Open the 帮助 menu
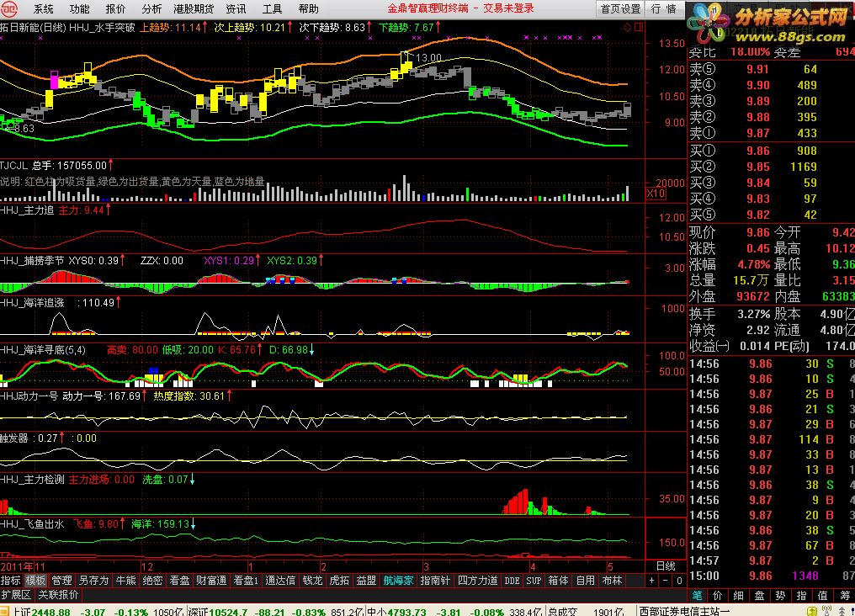This screenshot has height=616, width=855. coord(308,8)
